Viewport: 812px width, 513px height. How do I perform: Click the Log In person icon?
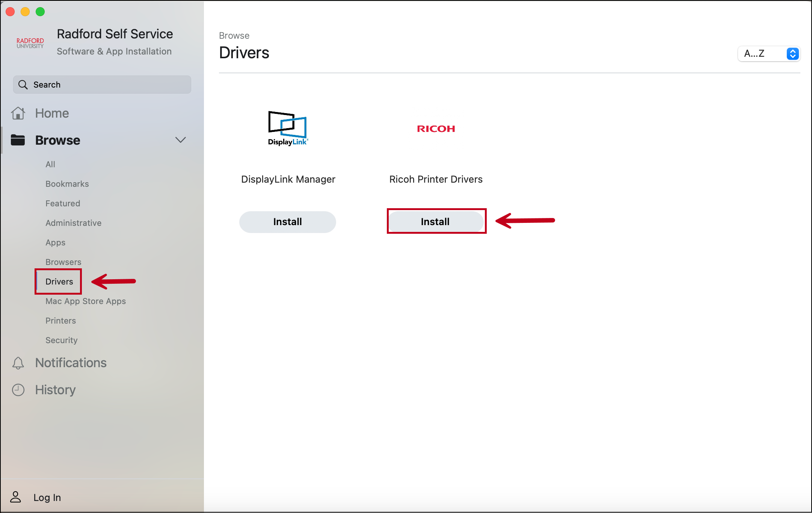tap(15, 497)
